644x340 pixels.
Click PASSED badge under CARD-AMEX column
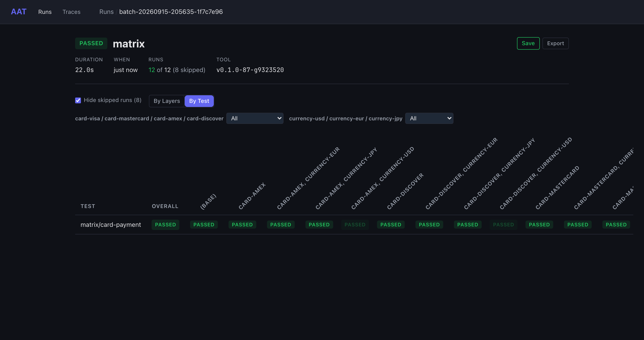[x=242, y=225]
